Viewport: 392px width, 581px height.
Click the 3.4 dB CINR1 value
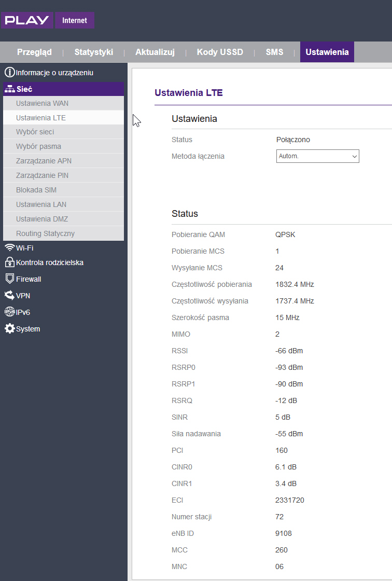286,483
